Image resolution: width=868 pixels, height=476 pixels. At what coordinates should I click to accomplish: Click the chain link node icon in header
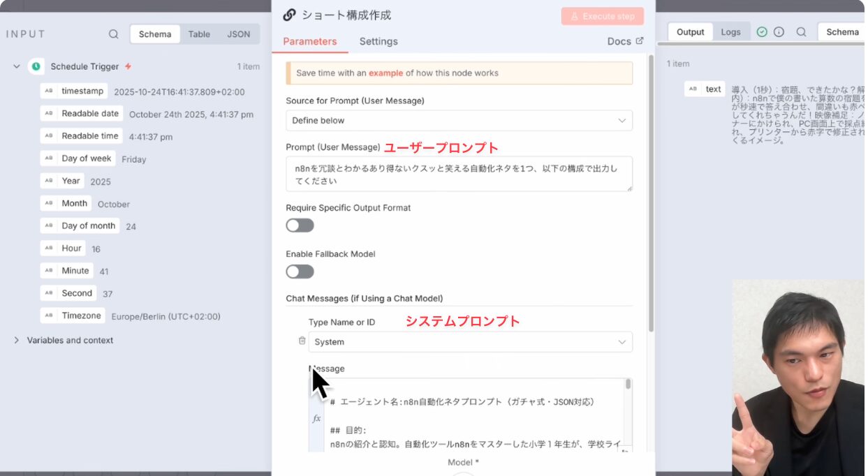(289, 15)
